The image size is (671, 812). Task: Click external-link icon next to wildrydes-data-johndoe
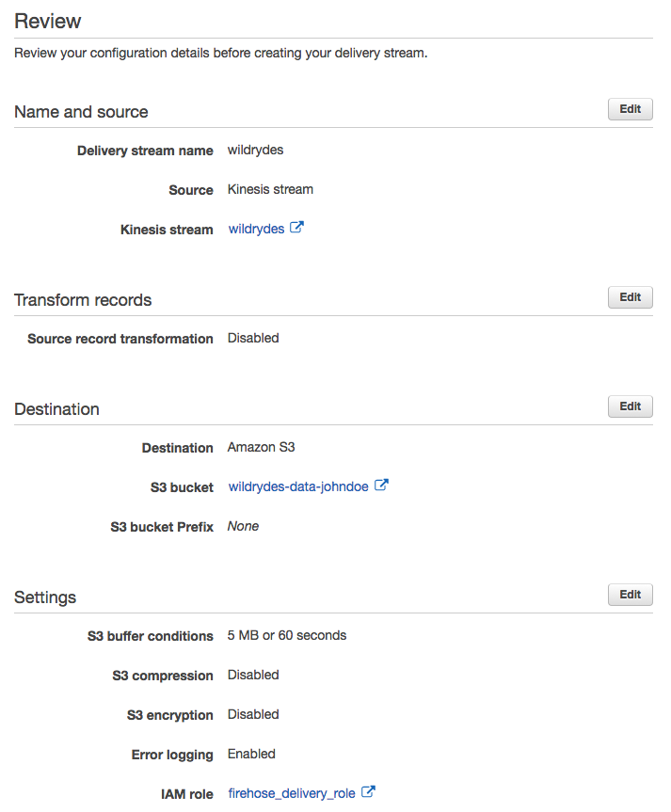[x=381, y=486]
